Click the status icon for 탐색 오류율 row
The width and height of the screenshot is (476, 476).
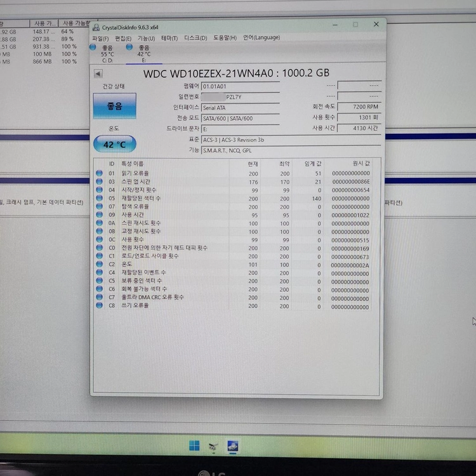click(99, 206)
